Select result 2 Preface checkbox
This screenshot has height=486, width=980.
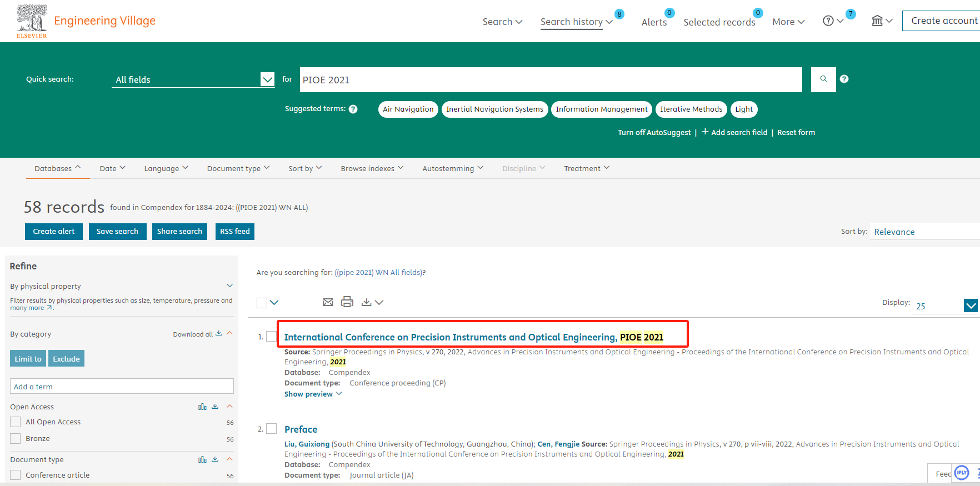coord(271,429)
